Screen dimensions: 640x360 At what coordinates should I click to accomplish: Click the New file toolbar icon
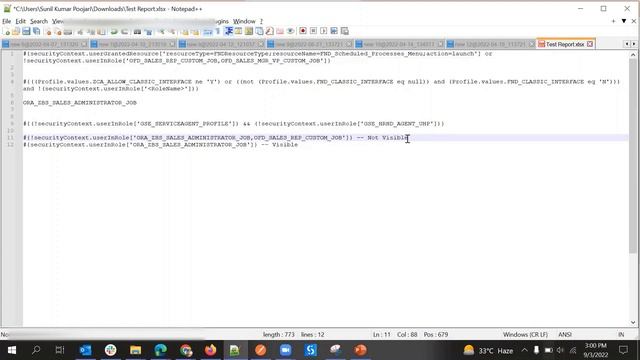7,31
